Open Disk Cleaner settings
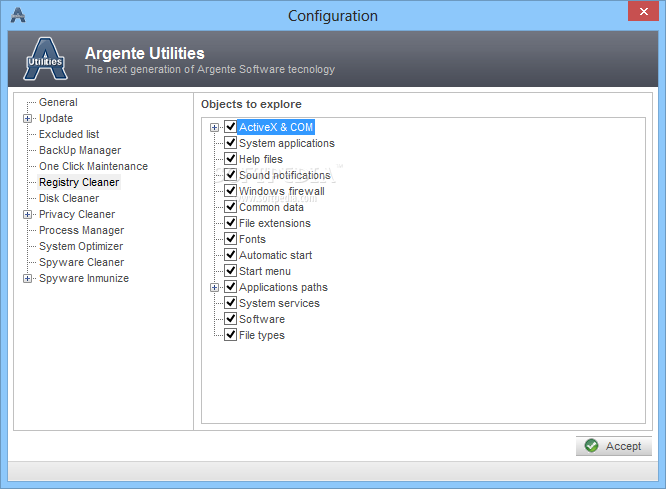This screenshot has width=666, height=489. (69, 198)
